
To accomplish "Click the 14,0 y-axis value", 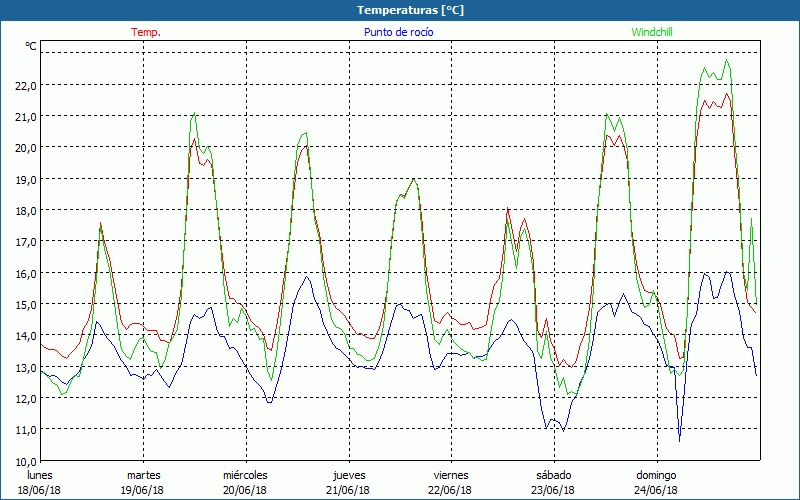I will (x=26, y=336).
